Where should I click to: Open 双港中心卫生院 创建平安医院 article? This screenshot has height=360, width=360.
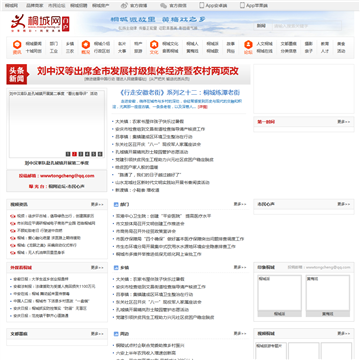[x=163, y=216]
